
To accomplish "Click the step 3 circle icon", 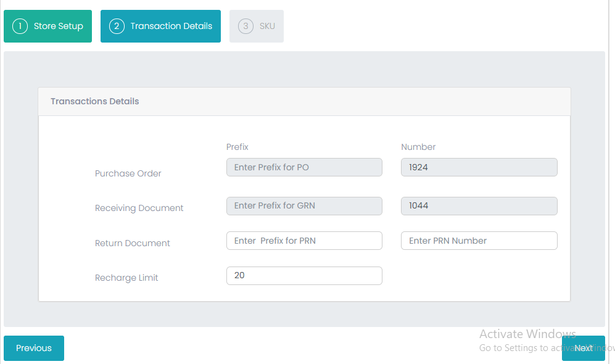I will click(246, 26).
